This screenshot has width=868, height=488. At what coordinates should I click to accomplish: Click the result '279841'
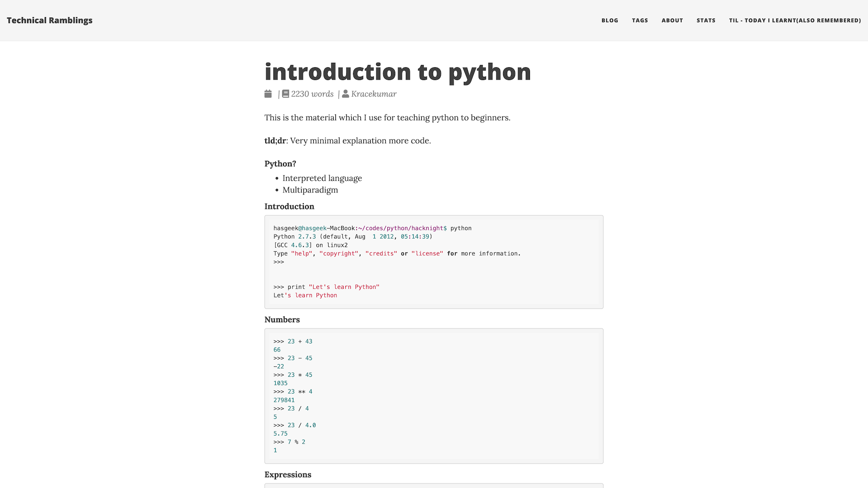[284, 400]
